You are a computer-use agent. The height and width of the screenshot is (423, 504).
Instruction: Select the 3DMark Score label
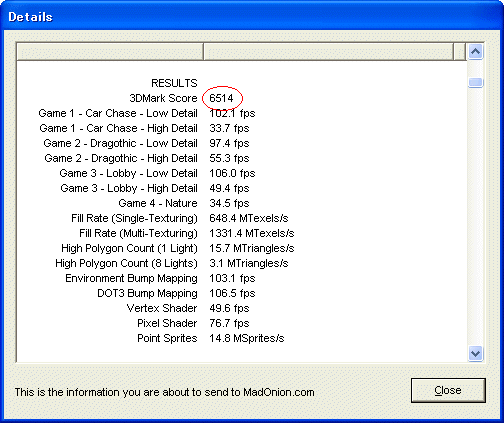point(163,98)
